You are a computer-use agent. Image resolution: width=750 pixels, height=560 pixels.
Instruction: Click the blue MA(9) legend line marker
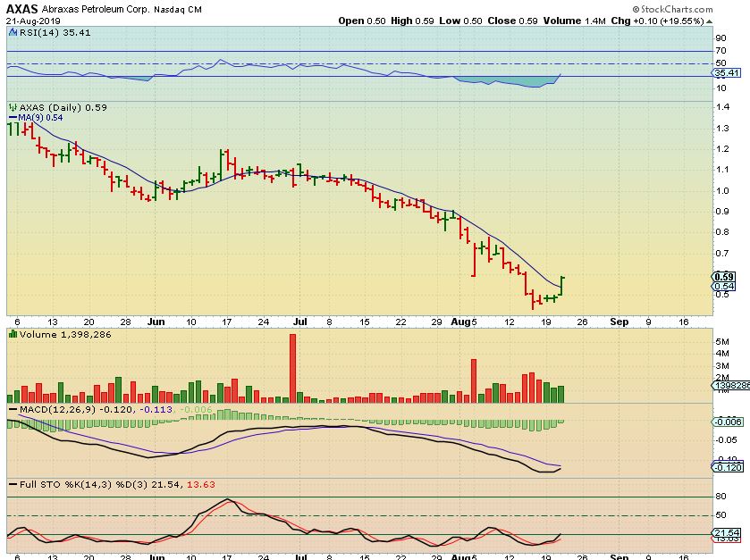(x=12, y=117)
